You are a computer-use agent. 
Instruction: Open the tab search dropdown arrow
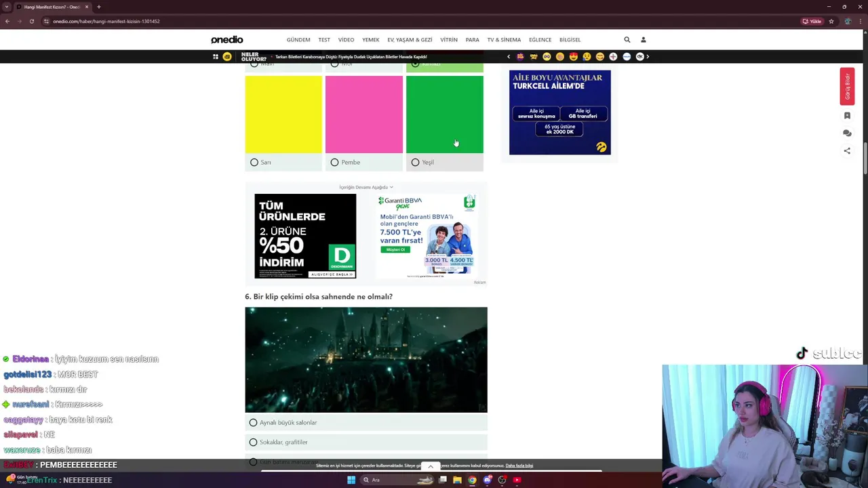[7, 7]
